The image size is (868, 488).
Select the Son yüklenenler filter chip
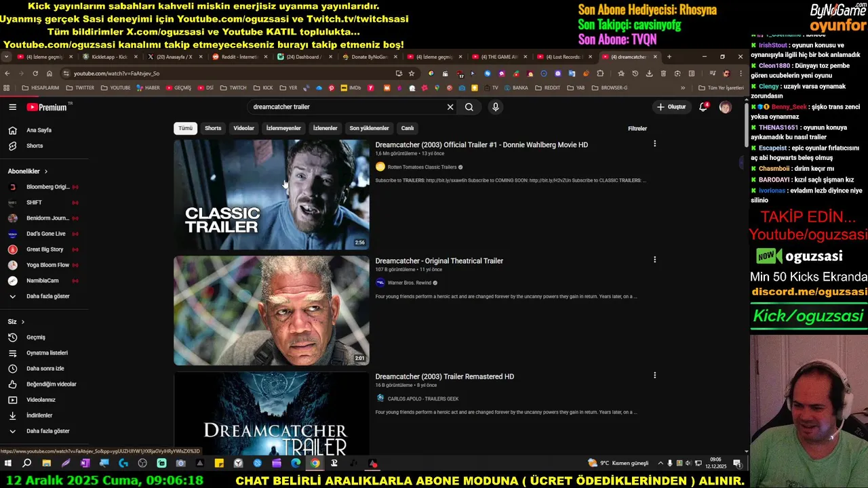(x=369, y=128)
